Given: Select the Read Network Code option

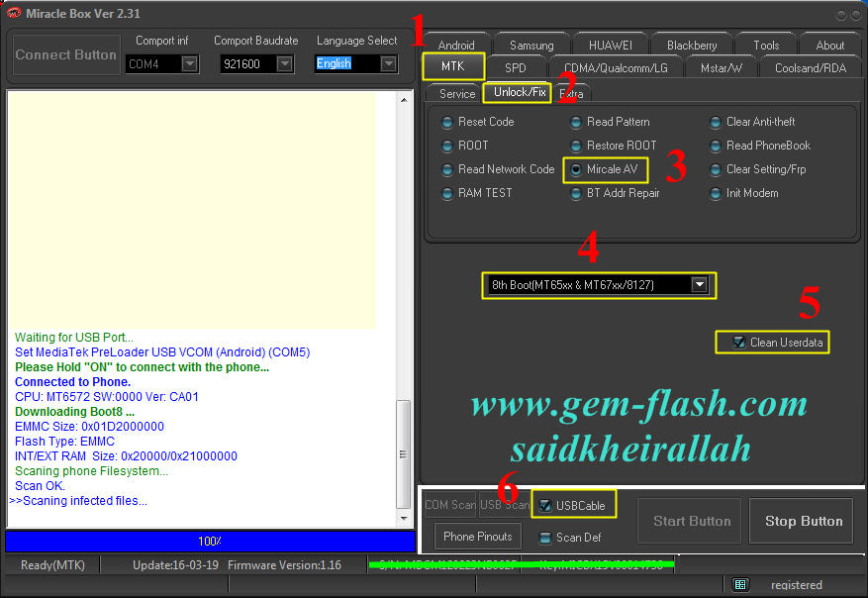Looking at the screenshot, I should 498,169.
